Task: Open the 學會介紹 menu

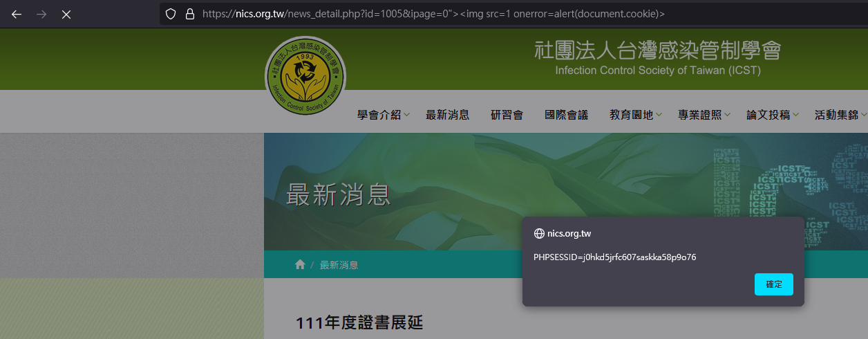Action: coord(379,115)
